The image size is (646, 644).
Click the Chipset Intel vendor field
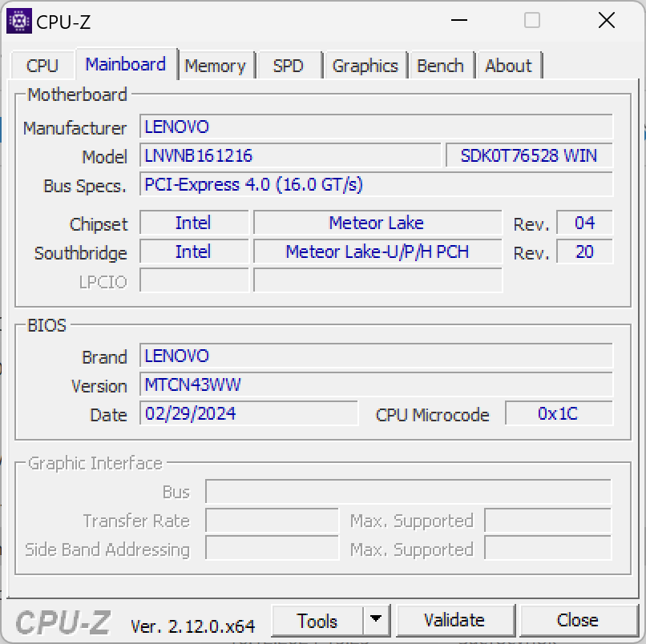194,223
